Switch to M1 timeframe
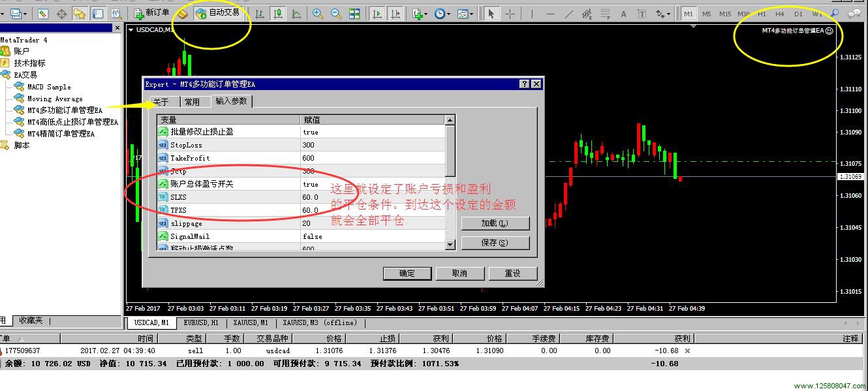The image size is (868, 391). click(688, 14)
